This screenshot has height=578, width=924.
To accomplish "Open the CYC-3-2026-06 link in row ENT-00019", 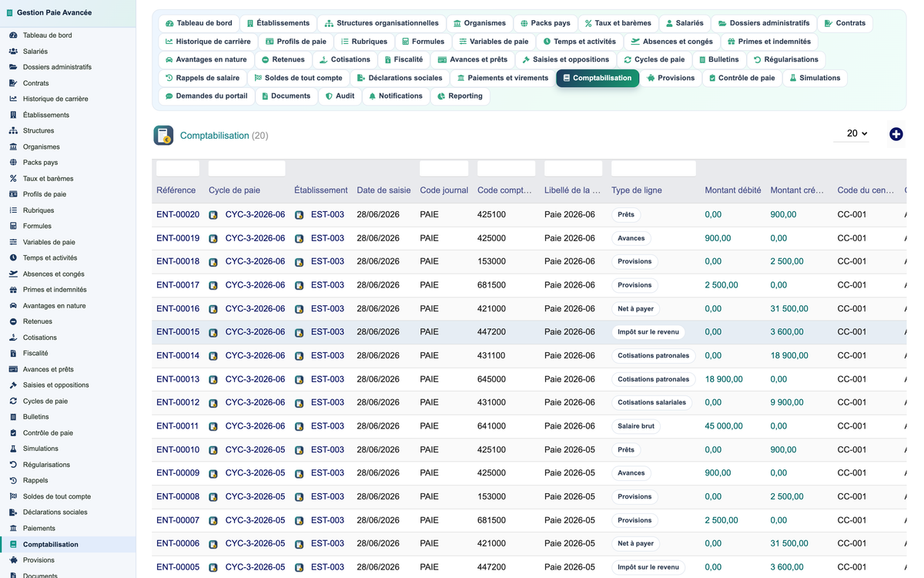I will point(255,238).
